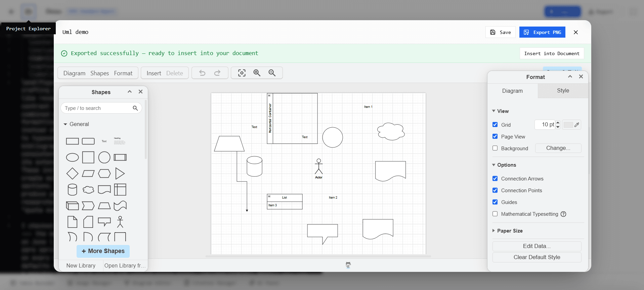Collapse the Shapes panel with its chevron
The image size is (644, 290).
130,91
